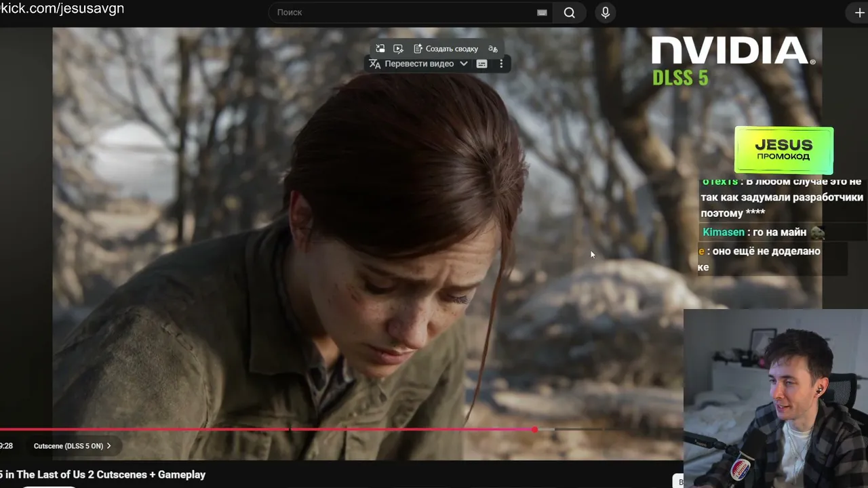Expand the Перевести видео dropdown arrow
Image resolution: width=868 pixels, height=488 pixels.
coord(464,64)
